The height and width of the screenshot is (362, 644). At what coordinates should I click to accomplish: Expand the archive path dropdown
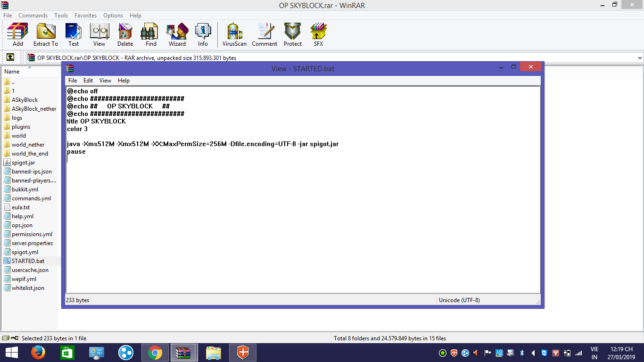click(640, 58)
